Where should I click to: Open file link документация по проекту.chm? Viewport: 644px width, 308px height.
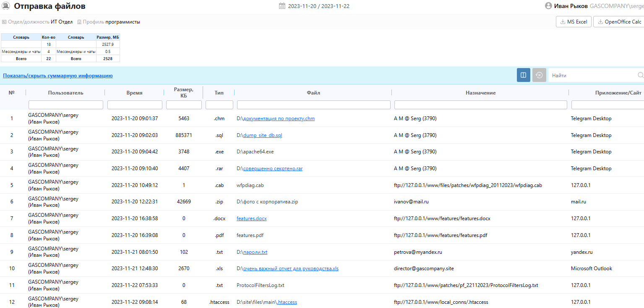[279, 118]
